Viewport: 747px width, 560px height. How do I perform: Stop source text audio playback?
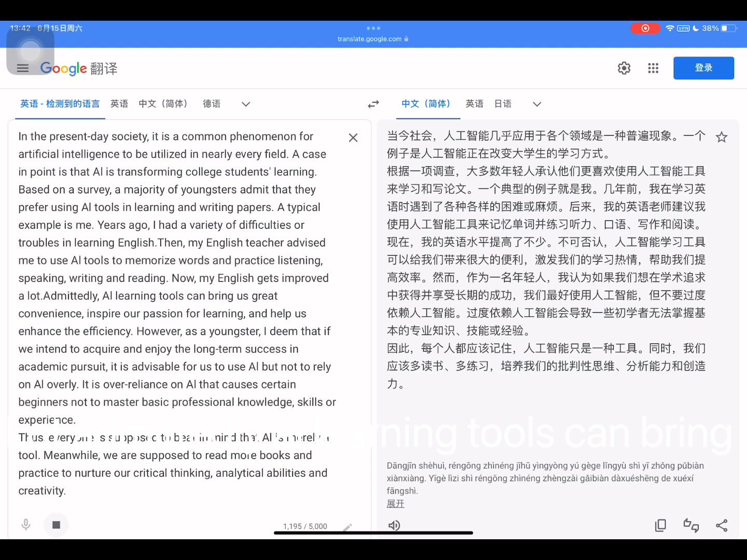(57, 525)
